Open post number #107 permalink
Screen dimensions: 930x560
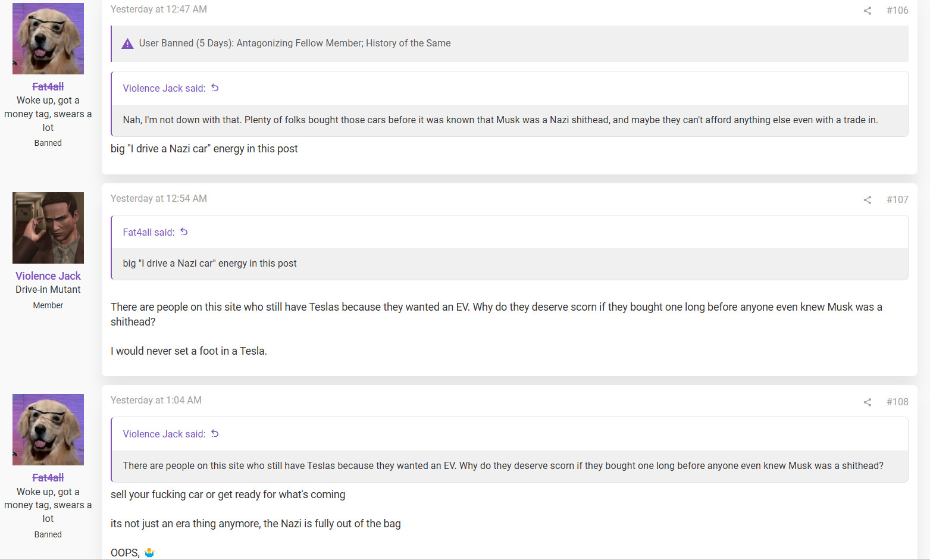(x=897, y=199)
